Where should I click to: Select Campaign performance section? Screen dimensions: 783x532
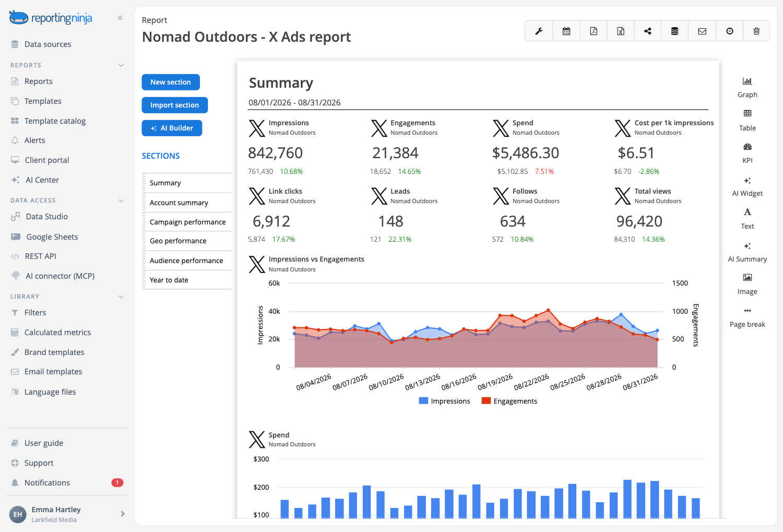[187, 222]
